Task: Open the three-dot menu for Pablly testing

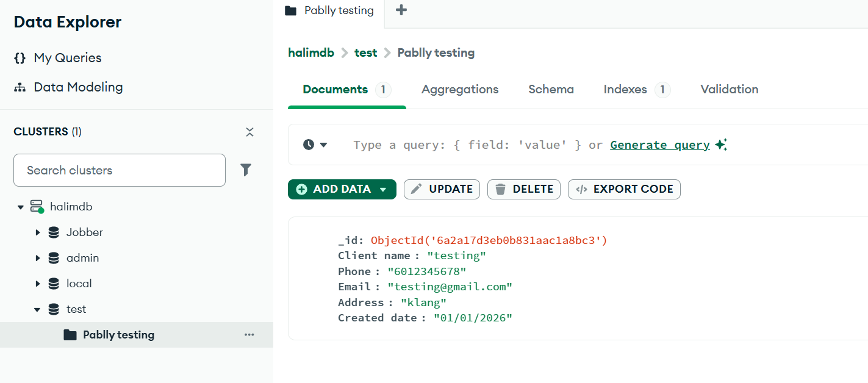Action: coord(249,335)
